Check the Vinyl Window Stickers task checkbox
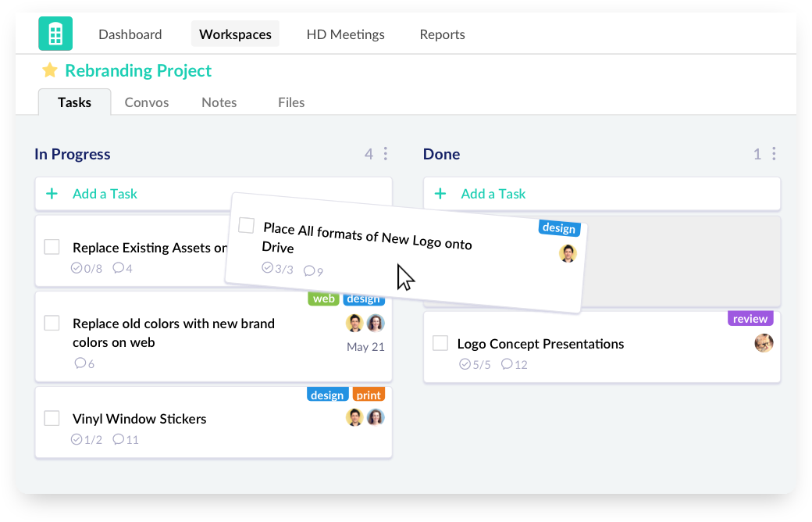Viewport: 812px width, 522px height. click(x=52, y=418)
